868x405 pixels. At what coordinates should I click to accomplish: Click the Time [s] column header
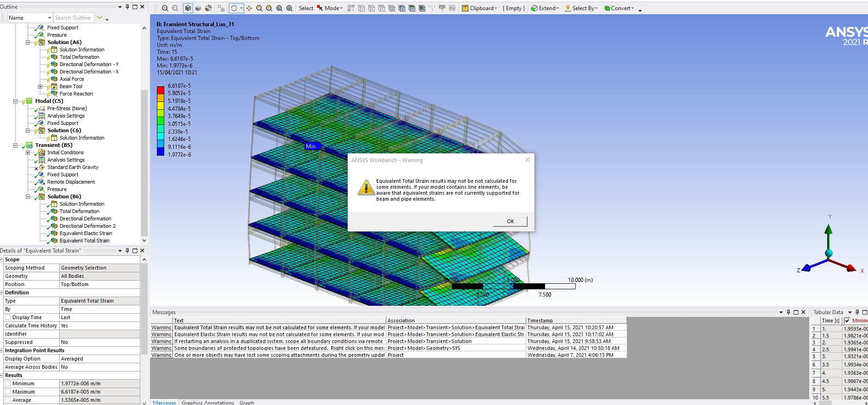click(831, 321)
